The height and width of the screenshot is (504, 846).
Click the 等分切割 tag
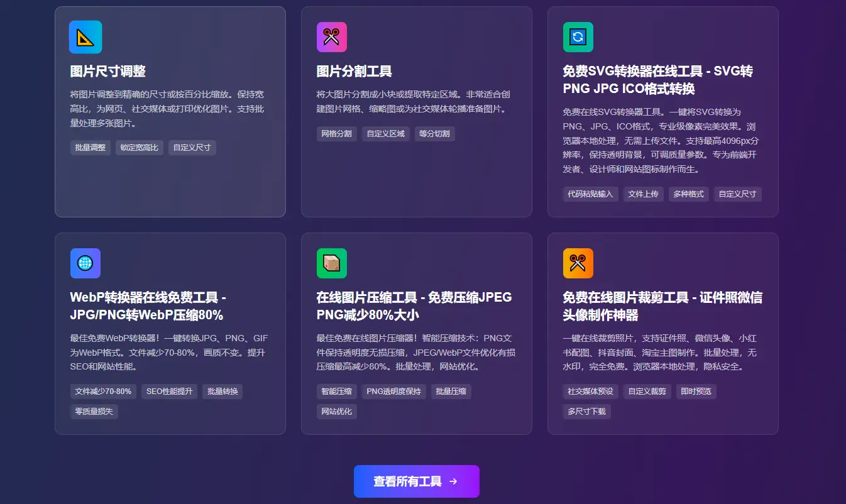[x=434, y=133]
